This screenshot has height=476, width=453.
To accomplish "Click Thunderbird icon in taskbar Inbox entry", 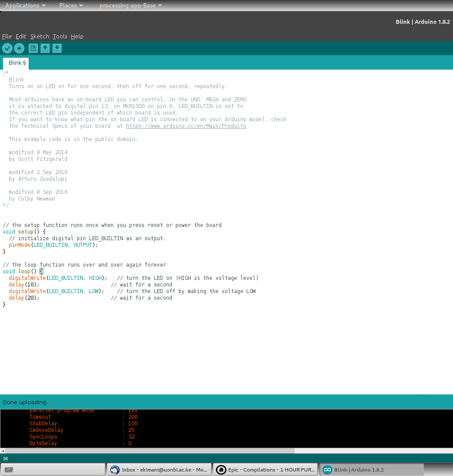I will [115, 470].
